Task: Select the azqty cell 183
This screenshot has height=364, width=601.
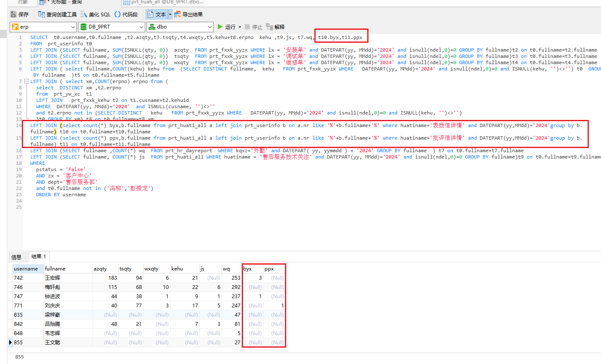Action: [105, 278]
